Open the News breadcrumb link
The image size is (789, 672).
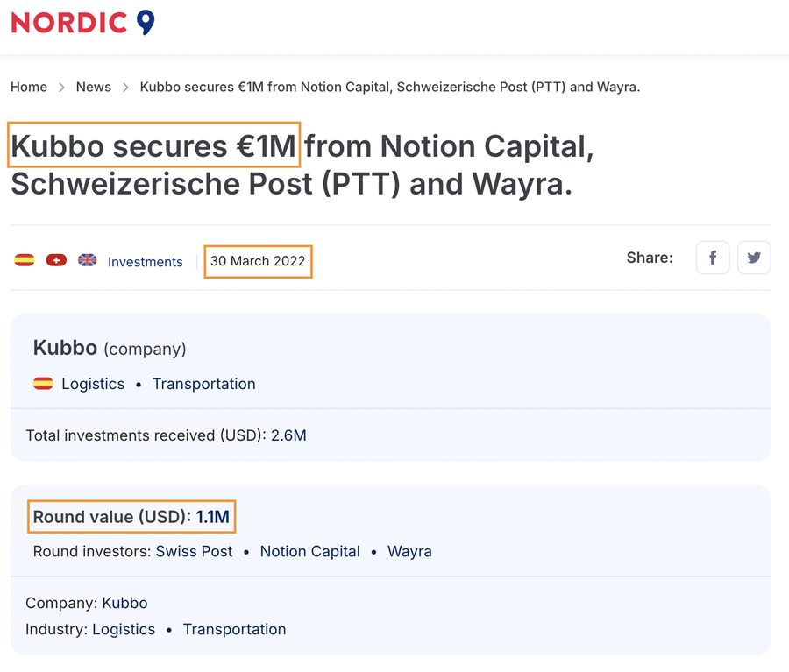pyautogui.click(x=93, y=87)
